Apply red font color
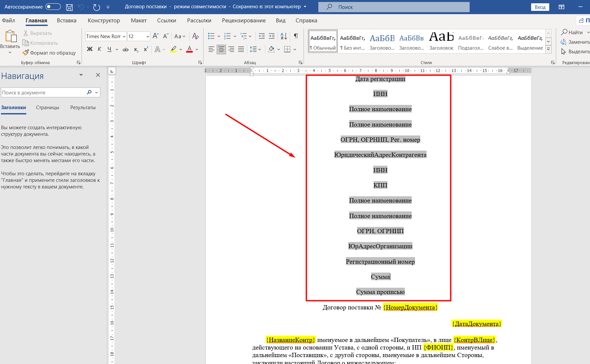 [x=189, y=49]
